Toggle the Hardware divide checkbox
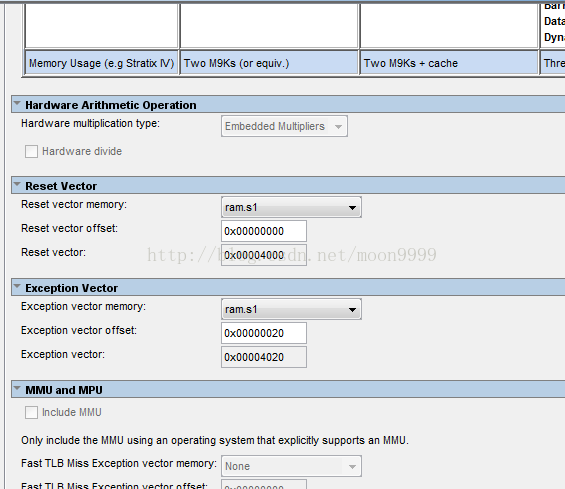 (31, 151)
